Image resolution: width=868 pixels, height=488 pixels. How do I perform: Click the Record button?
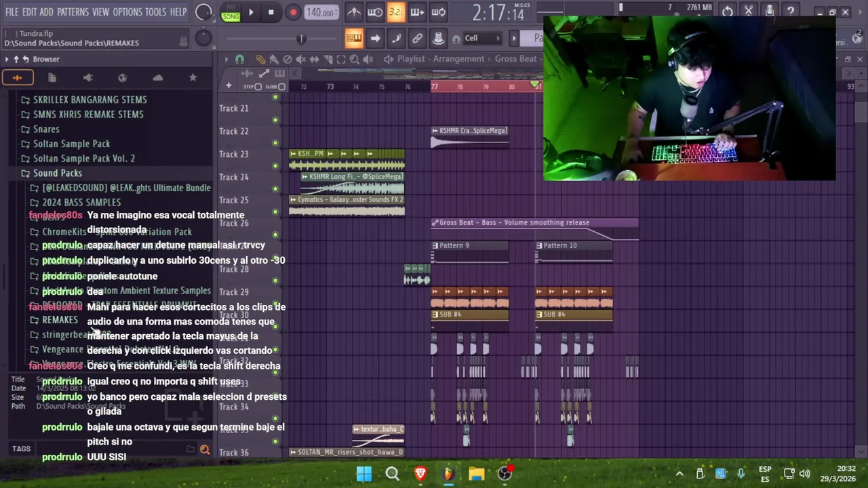pyautogui.click(x=293, y=12)
